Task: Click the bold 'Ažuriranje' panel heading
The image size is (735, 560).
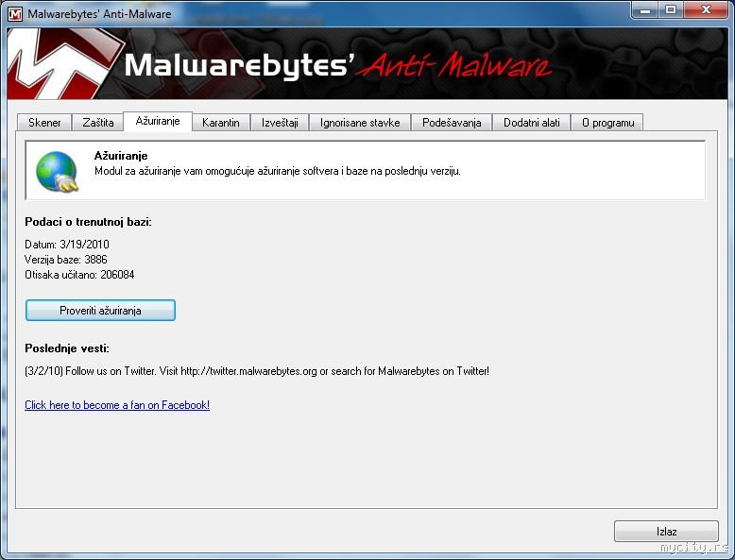Action: point(121,156)
